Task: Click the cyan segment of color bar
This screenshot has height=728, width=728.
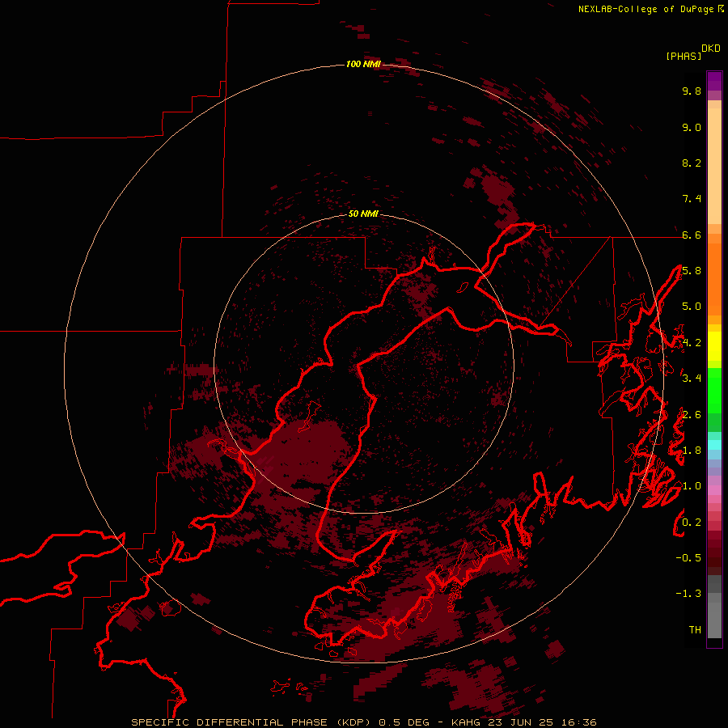Action: (x=714, y=445)
